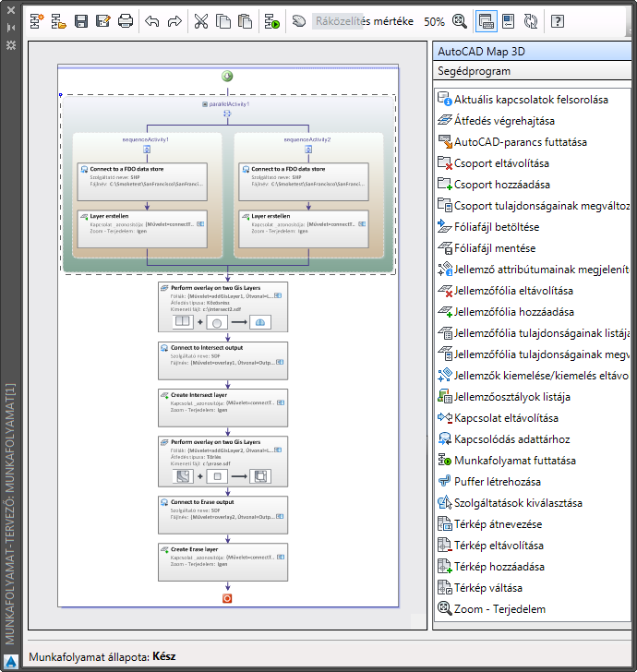Collapse the parallelActivity1 block
This screenshot has height=672, width=637.
click(x=205, y=104)
